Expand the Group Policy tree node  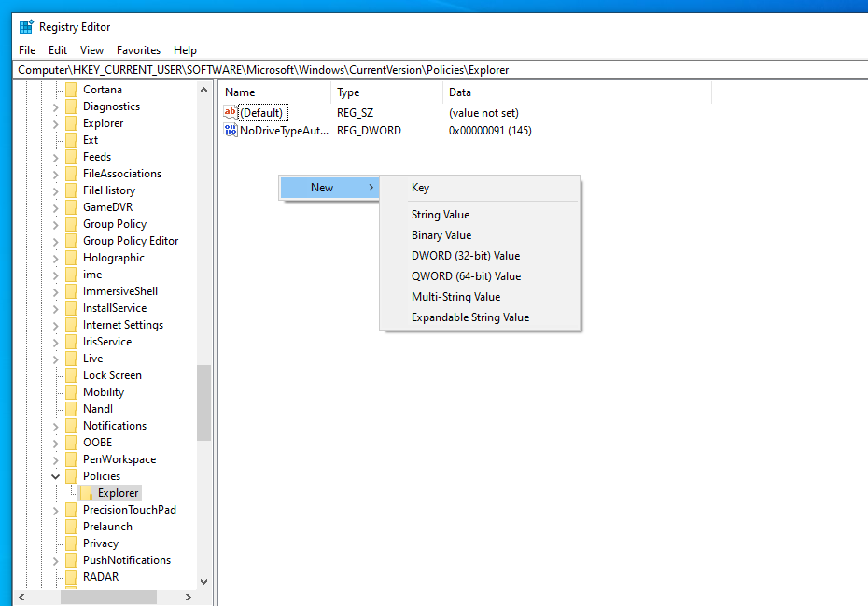[x=56, y=224]
